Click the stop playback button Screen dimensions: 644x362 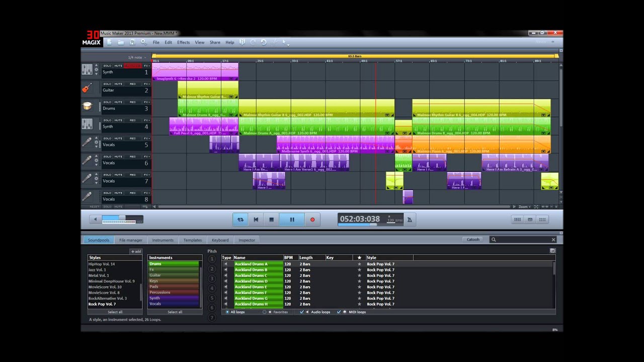pos(271,219)
